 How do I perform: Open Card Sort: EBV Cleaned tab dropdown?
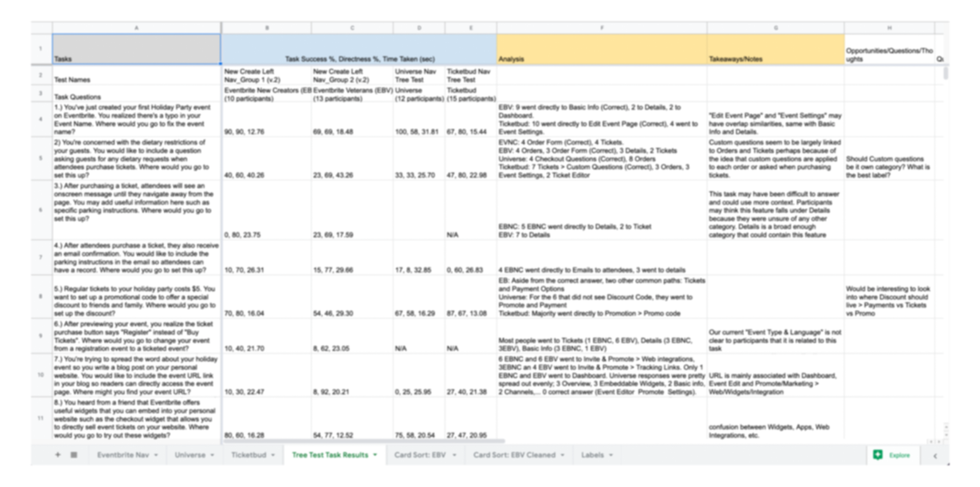coord(562,455)
